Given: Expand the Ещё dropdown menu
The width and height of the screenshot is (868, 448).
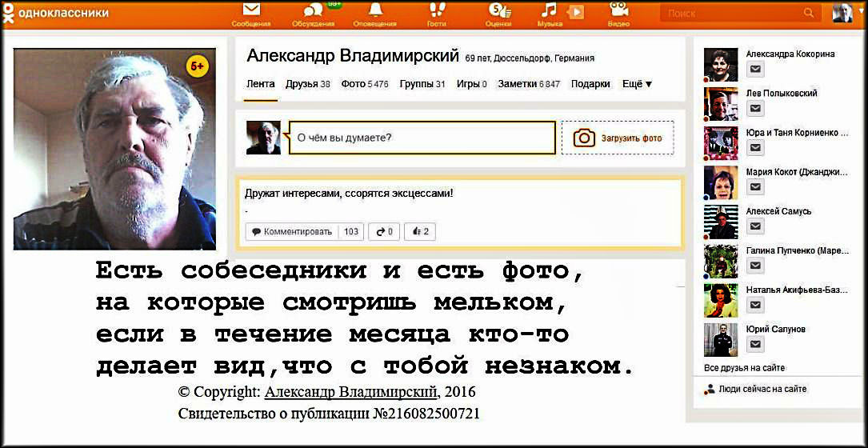Looking at the screenshot, I should tap(637, 84).
